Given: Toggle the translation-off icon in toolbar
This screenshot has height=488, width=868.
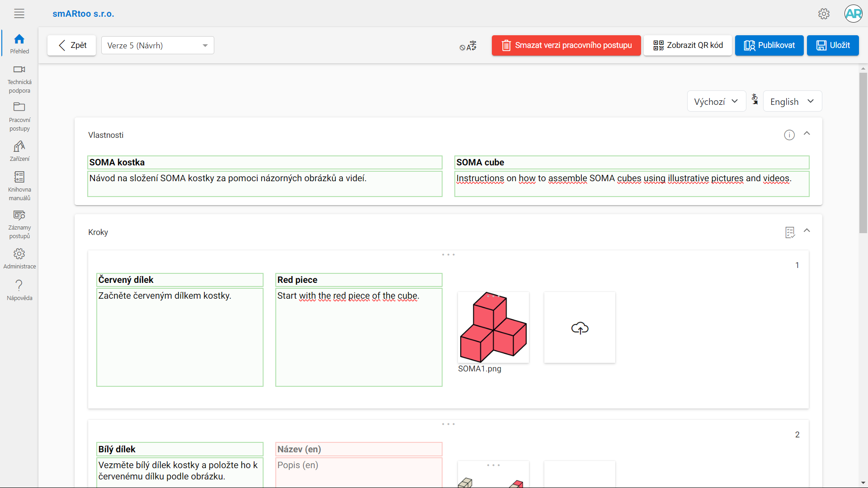Looking at the screenshot, I should tap(468, 46).
